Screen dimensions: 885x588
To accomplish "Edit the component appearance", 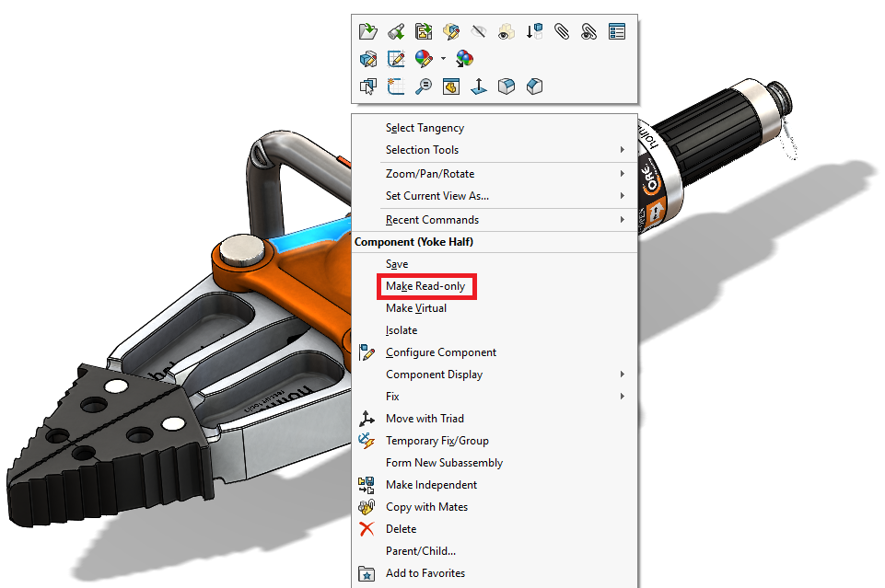I will tap(422, 58).
